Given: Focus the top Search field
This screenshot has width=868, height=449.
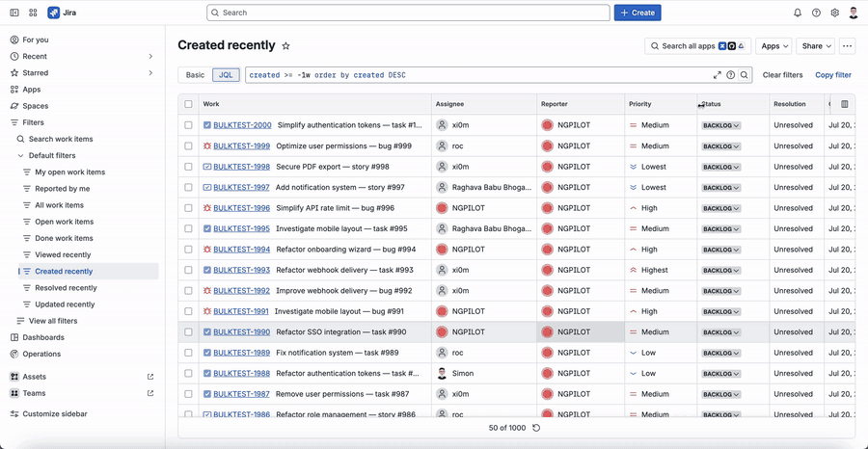Looking at the screenshot, I should (x=408, y=13).
